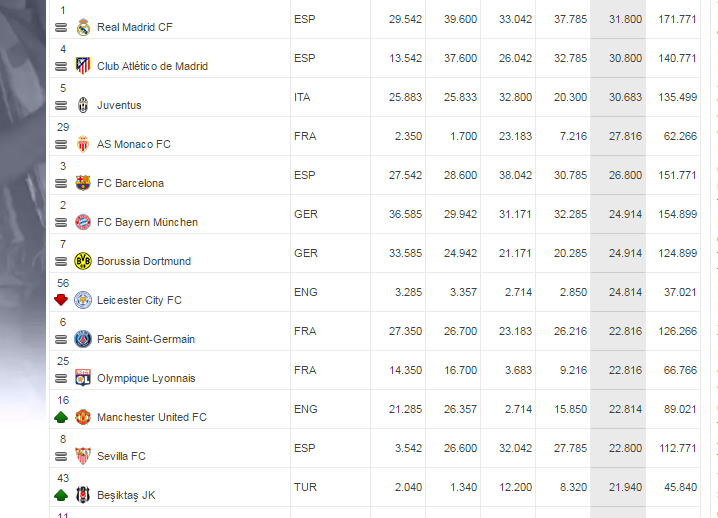718x518 pixels.
Task: Click the ENG country code for Leicester
Action: point(305,292)
